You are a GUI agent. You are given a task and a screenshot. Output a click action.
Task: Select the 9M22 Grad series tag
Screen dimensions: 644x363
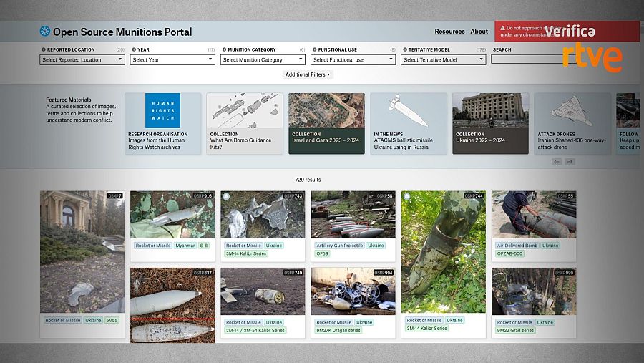tap(515, 330)
